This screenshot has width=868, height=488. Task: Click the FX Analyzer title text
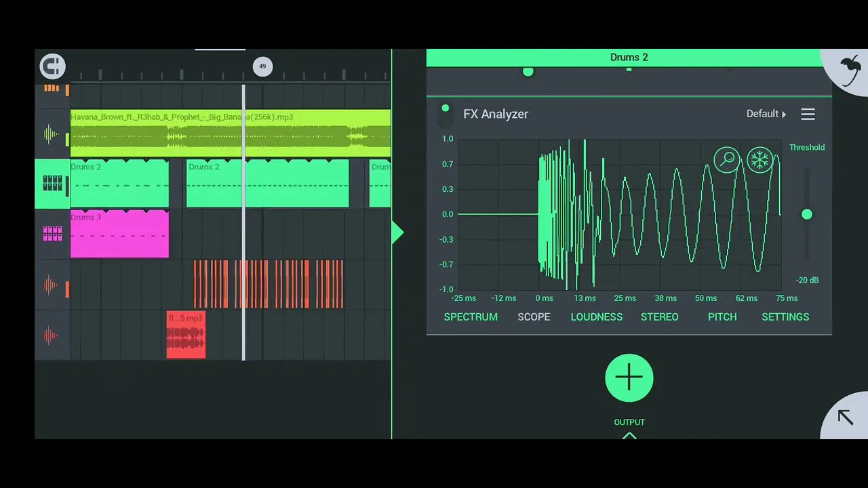[x=496, y=114]
